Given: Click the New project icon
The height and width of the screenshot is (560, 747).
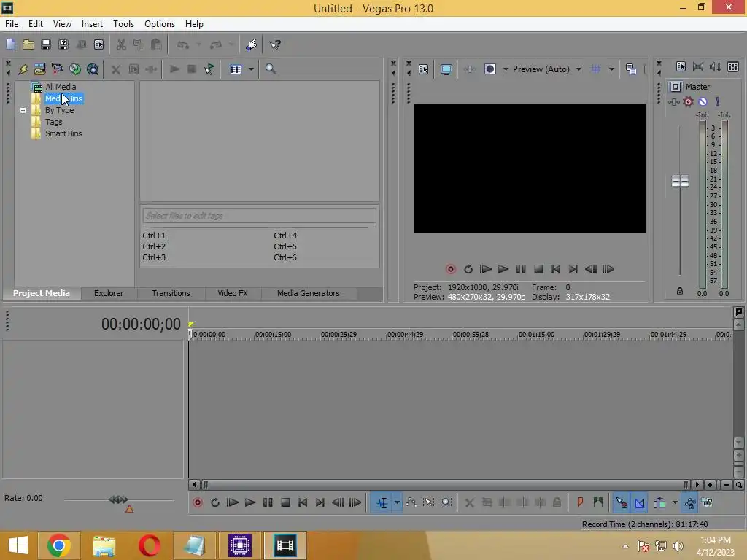Looking at the screenshot, I should click(10, 44).
